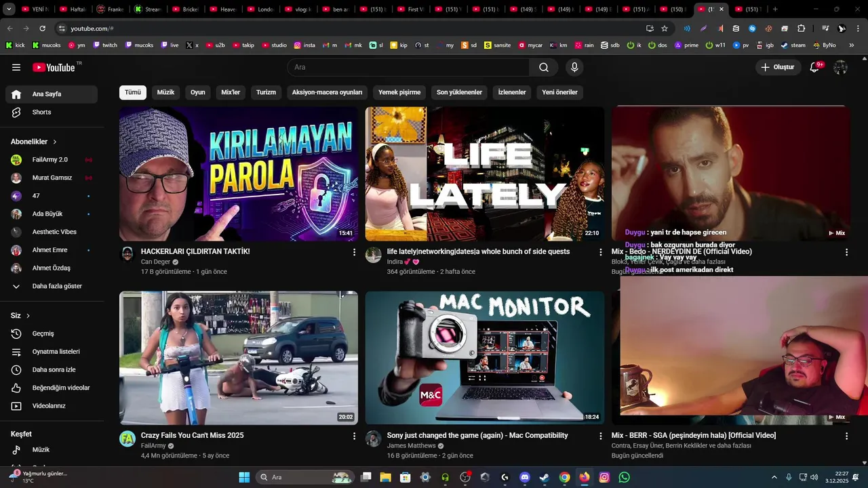868x488 pixels.
Task: Click the Oluştur create button
Action: point(778,67)
